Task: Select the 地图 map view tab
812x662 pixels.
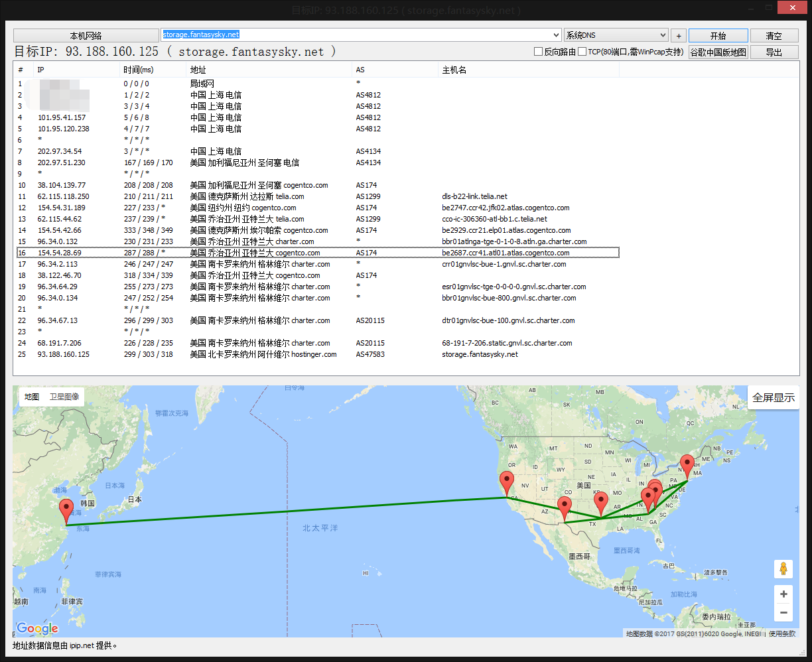Action: click(x=32, y=397)
